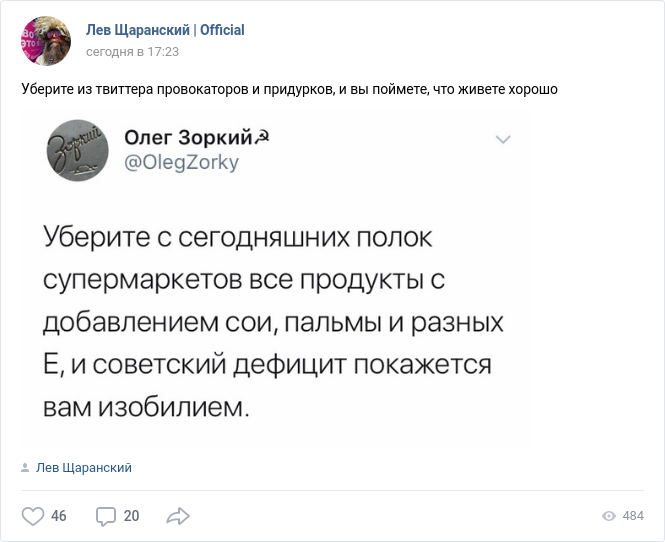Click the eye views icon

coord(608,516)
